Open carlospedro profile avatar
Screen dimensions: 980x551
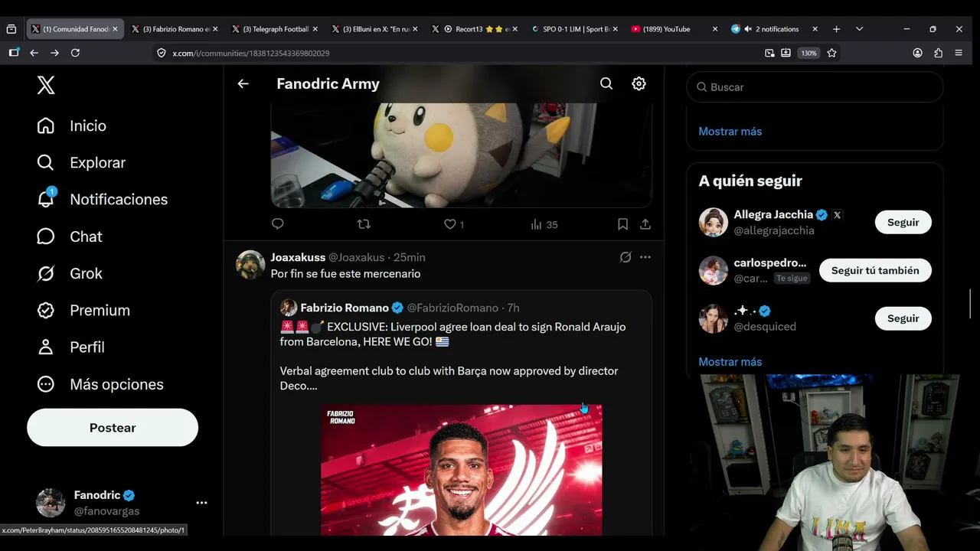click(714, 270)
